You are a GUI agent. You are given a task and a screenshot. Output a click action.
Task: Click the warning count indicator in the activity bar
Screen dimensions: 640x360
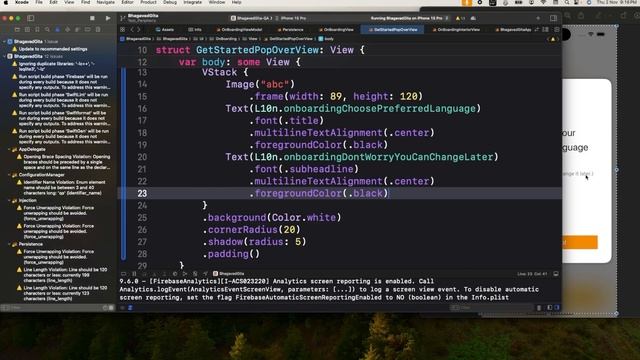coord(460,18)
